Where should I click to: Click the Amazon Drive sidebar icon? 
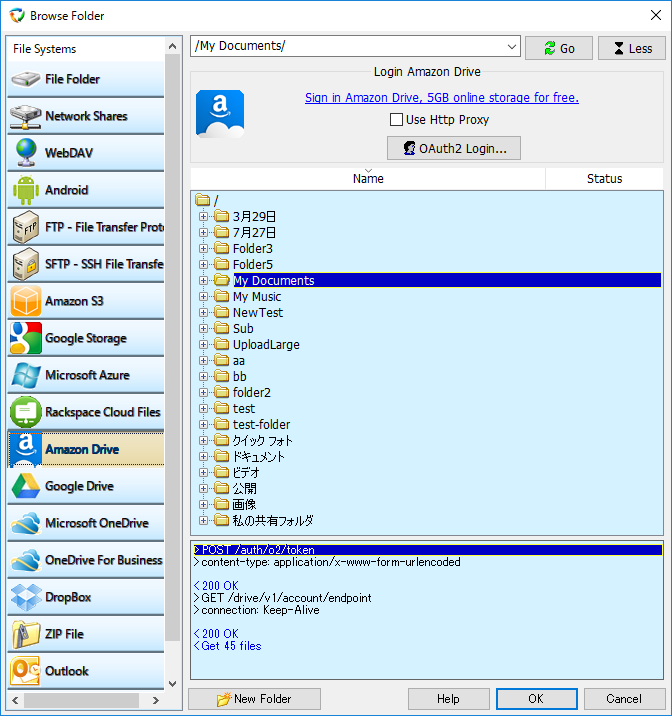(26, 449)
